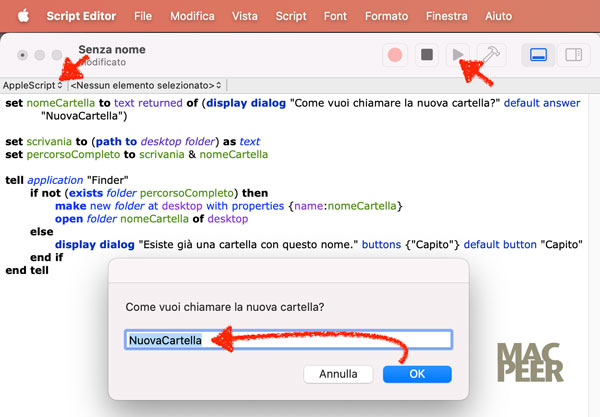Click the "Esiste già una cartella" string
This screenshot has width=600, height=417.
[248, 244]
